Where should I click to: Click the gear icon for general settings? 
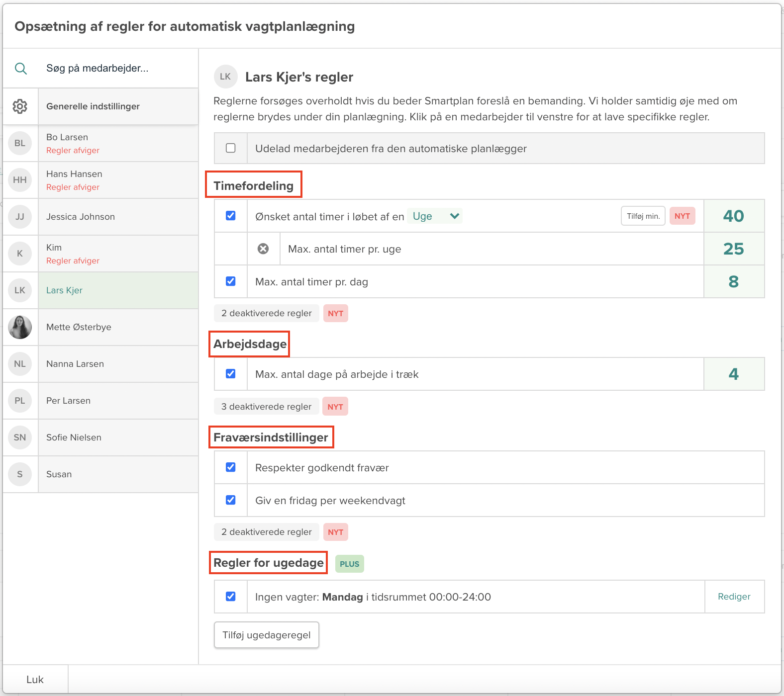20,106
